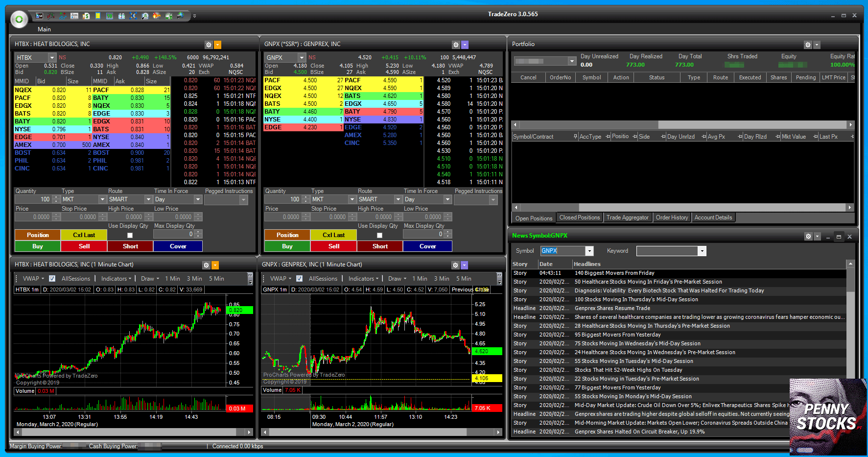The height and width of the screenshot is (457, 868).
Task: Click Cover button in GNPX panel
Action: pyautogui.click(x=427, y=246)
